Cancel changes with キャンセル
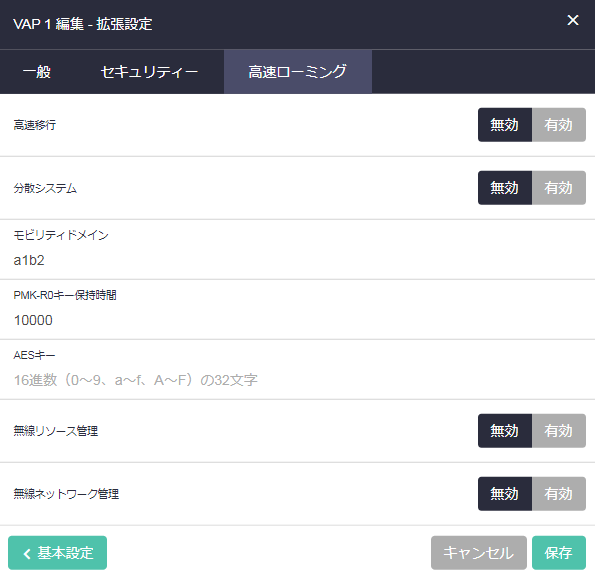 (x=479, y=553)
